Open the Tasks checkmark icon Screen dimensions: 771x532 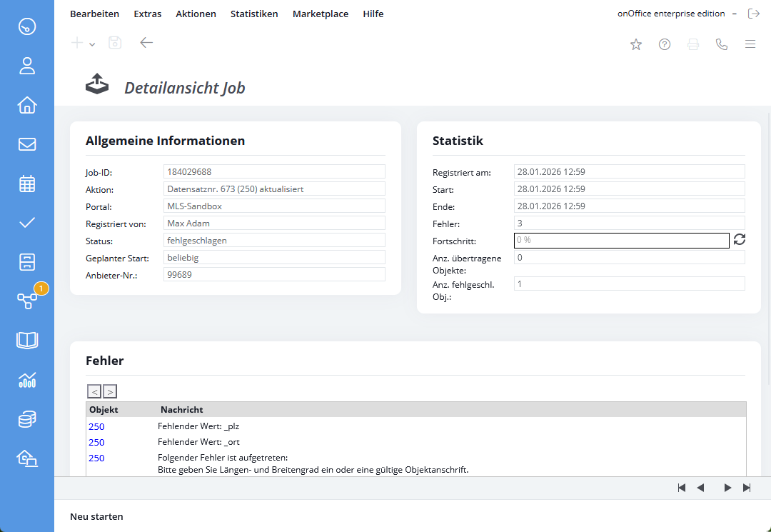tap(27, 223)
